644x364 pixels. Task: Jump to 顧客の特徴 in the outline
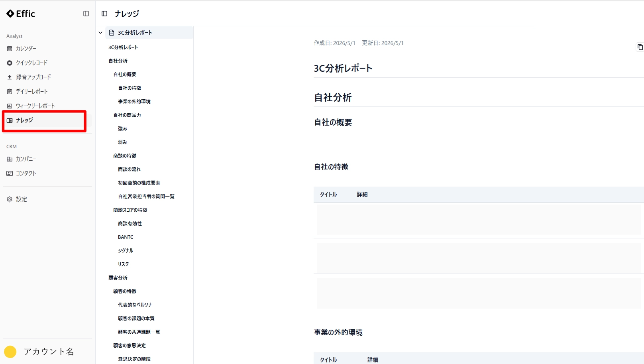[x=125, y=291]
